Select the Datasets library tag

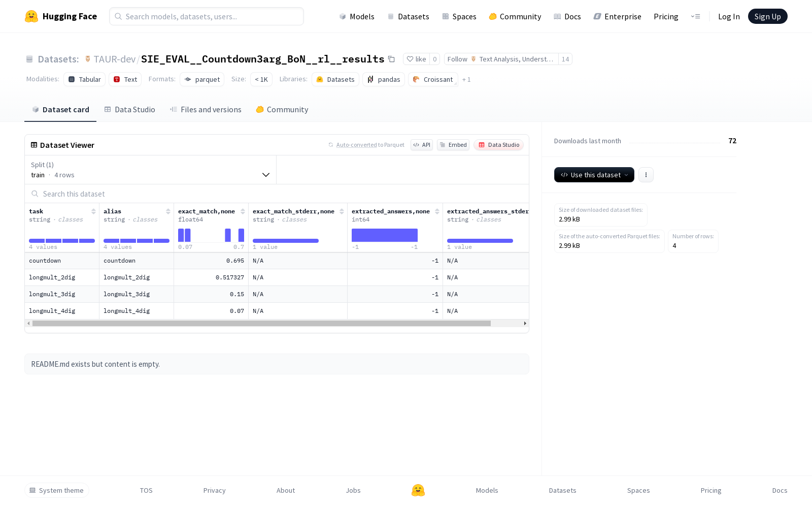[335, 79]
